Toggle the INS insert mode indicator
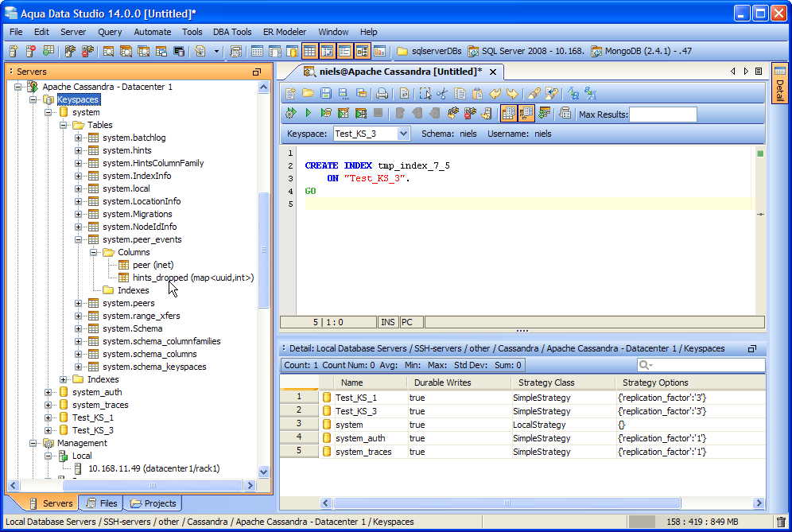Screen dimensions: 792x532 click(387, 322)
